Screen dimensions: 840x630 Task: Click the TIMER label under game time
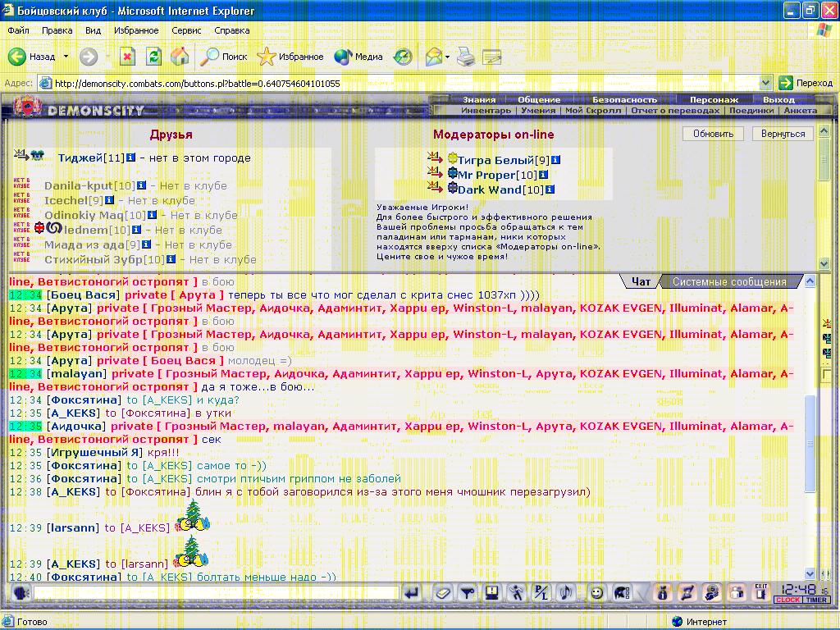point(816,600)
